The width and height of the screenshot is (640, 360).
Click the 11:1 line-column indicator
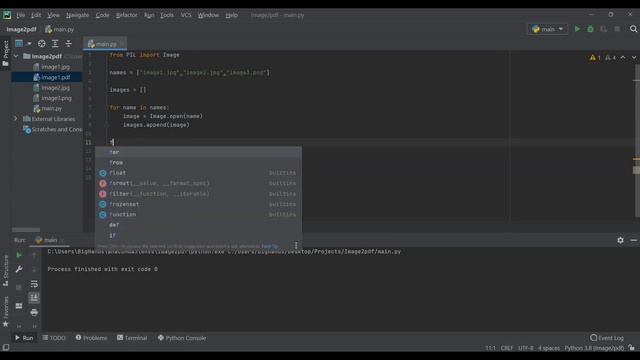click(490, 348)
